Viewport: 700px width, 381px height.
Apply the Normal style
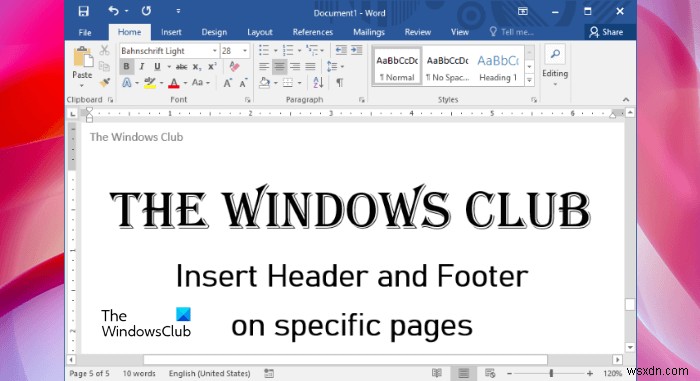[397, 67]
